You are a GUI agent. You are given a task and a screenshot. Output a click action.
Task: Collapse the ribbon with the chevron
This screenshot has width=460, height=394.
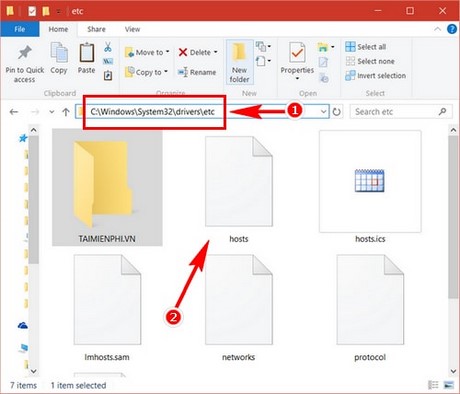(437, 29)
